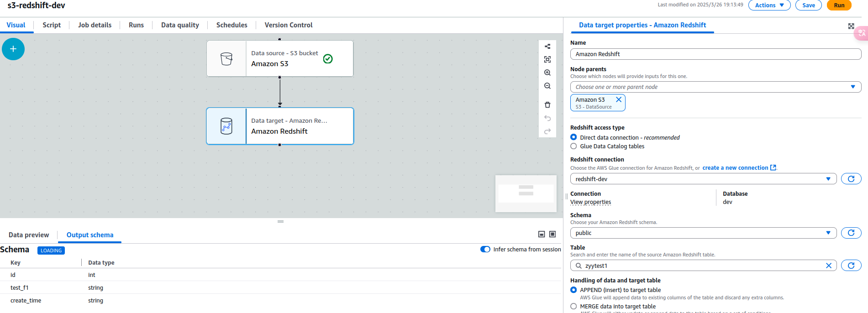Switch to the Output schema tab
Image resolution: width=868 pixels, height=313 pixels.
point(90,235)
